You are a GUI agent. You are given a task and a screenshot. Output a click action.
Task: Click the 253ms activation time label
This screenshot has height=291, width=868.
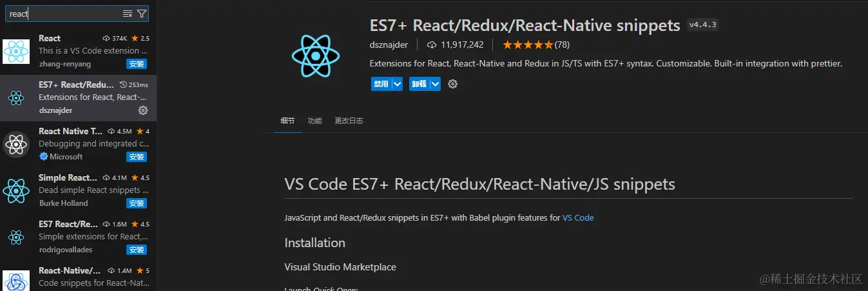tap(134, 85)
